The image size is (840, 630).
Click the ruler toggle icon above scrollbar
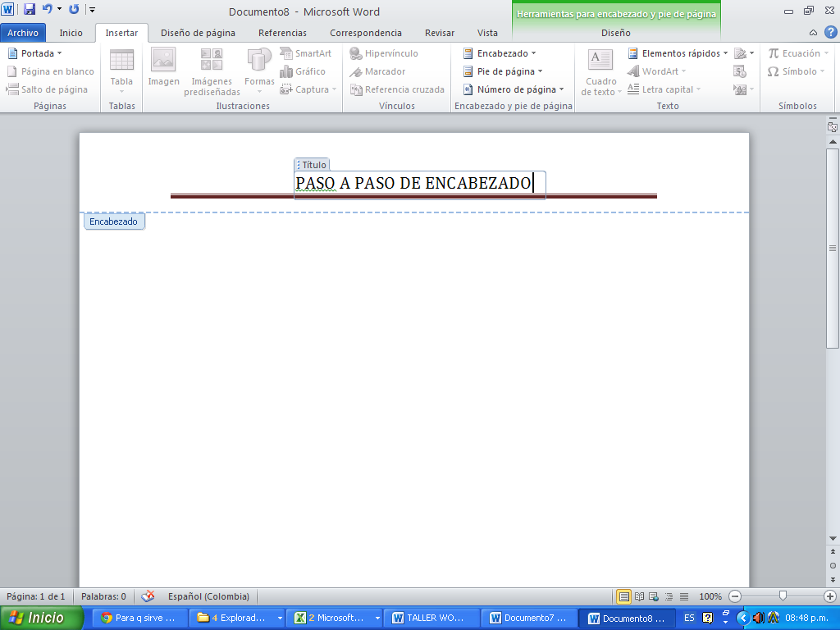[x=832, y=126]
